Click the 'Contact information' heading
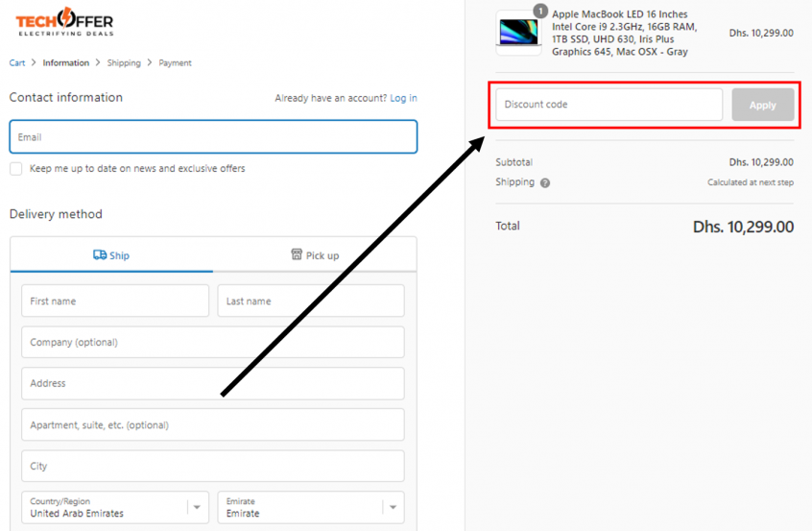812x531 pixels. (x=66, y=97)
